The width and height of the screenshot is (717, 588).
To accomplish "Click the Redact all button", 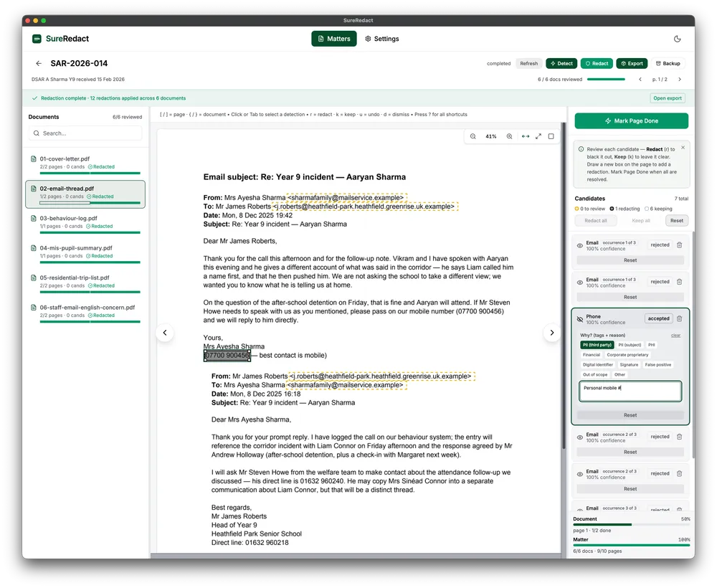I will click(x=595, y=221).
